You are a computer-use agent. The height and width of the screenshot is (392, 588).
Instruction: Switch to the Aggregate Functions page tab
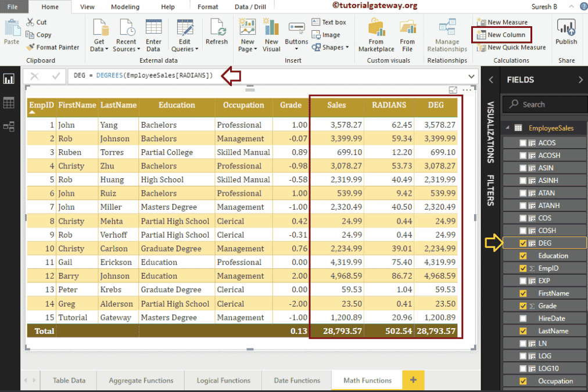click(x=141, y=380)
